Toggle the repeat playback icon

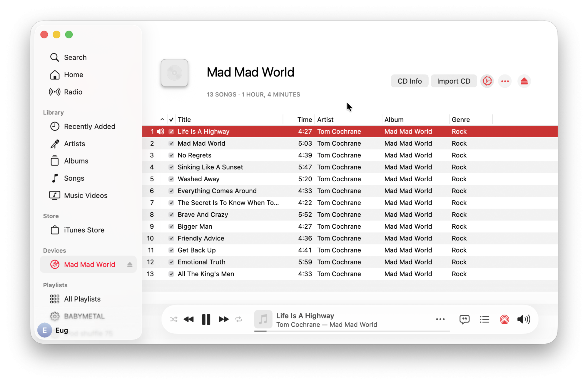point(239,319)
